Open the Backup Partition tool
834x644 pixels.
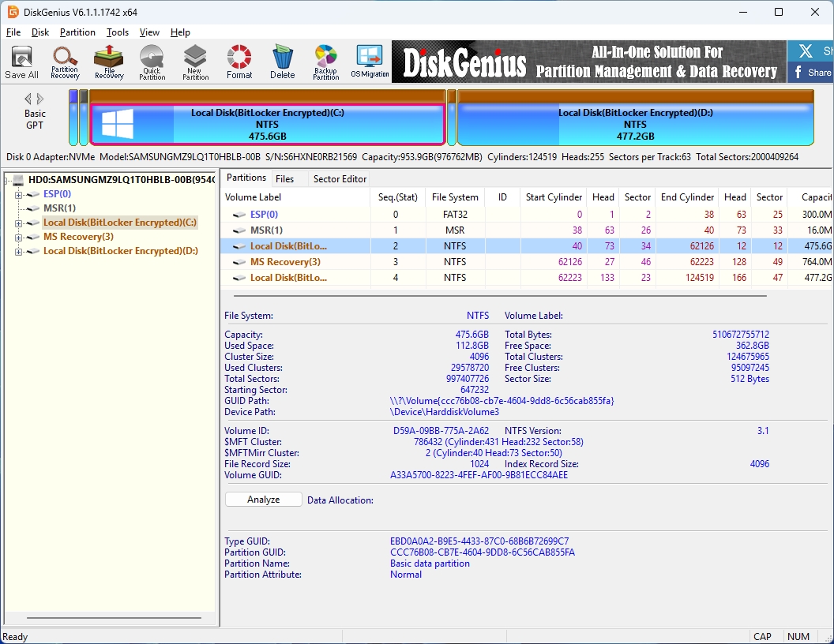(326, 62)
